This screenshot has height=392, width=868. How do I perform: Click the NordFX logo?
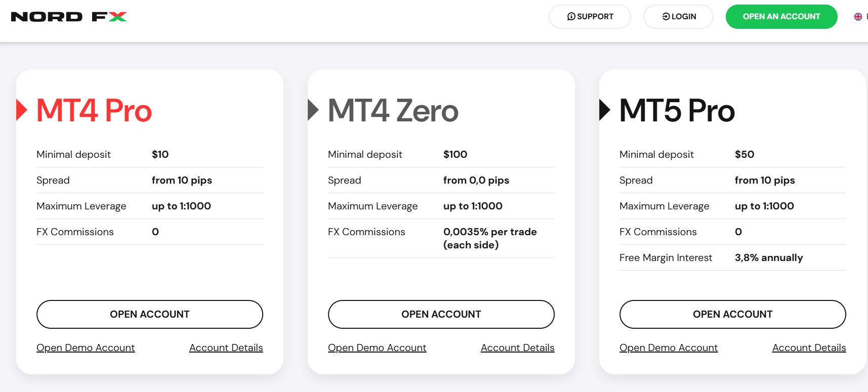click(x=69, y=17)
